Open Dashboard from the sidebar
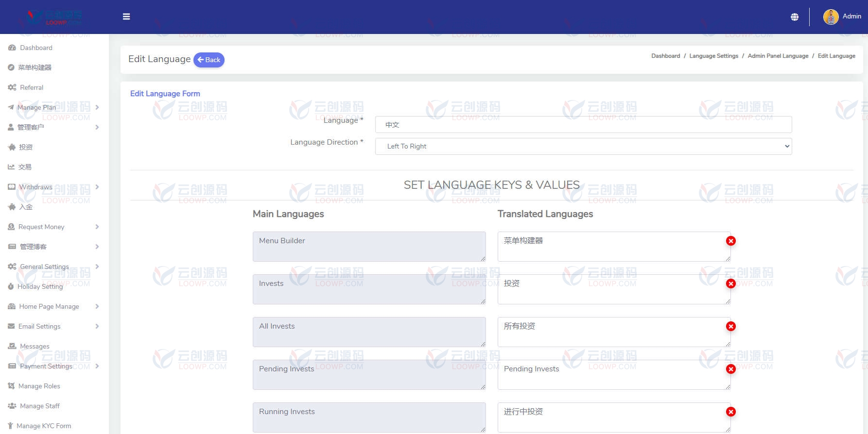 point(36,48)
